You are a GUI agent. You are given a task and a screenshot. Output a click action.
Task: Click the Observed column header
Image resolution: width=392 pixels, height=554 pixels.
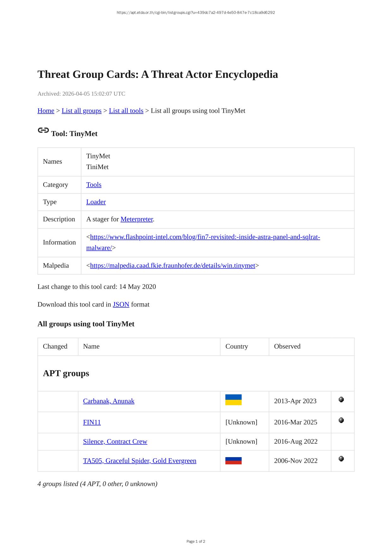pyautogui.click(x=287, y=346)
